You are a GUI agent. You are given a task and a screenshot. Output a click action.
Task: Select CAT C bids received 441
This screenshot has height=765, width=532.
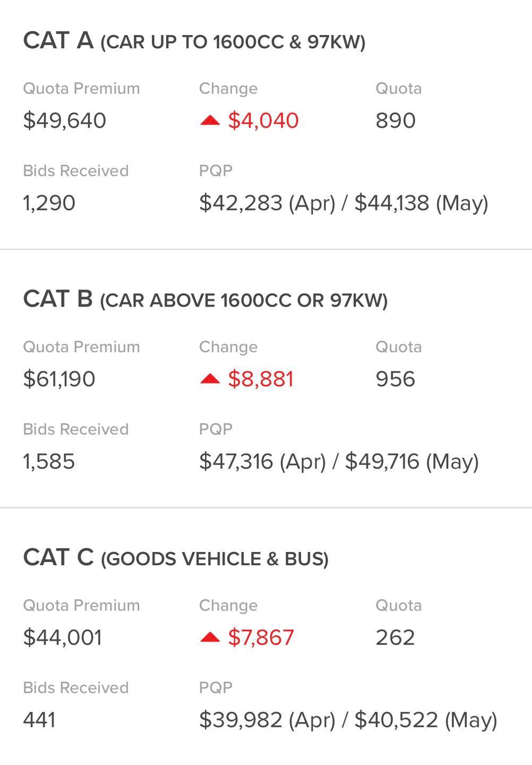click(39, 720)
